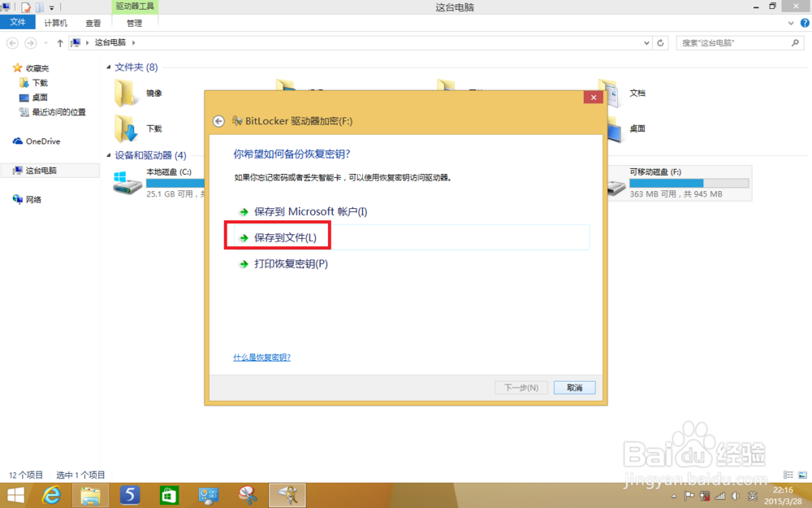Viewport: 812px width, 508px height.
Task: Show hidden tray icons arrow
Action: coord(674,496)
